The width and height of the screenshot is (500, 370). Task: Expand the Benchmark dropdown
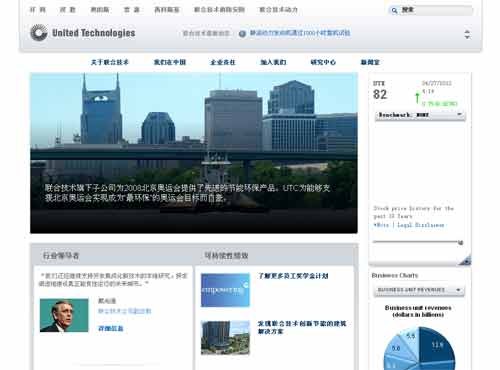[x=420, y=115]
